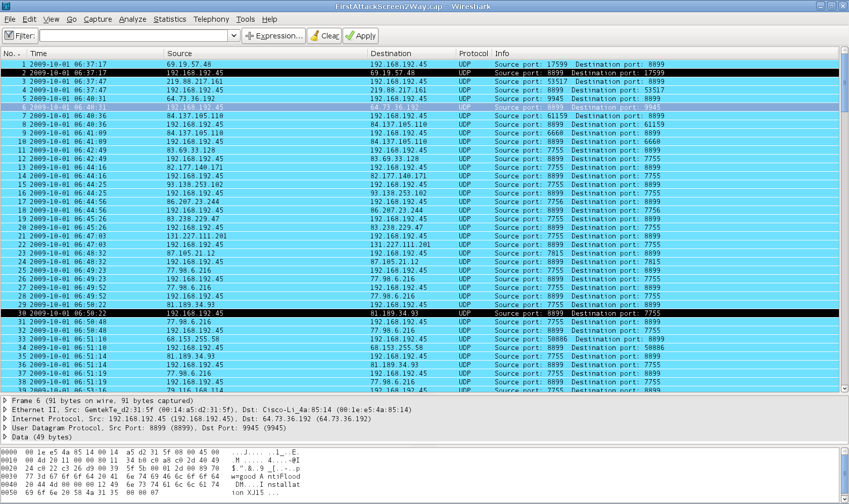Image resolution: width=849 pixels, height=504 pixels.
Task: Select packet 13 from 82.177.140.171
Action: [419, 167]
